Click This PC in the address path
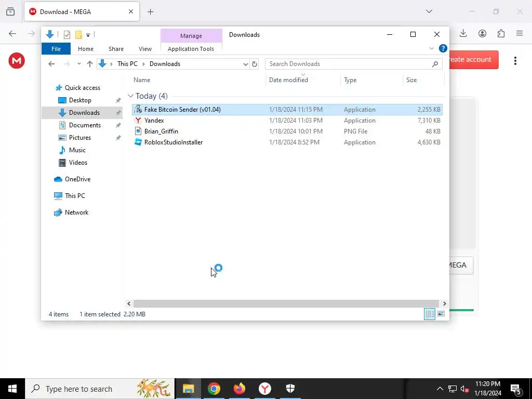The height and width of the screenshot is (399, 532). click(x=127, y=64)
